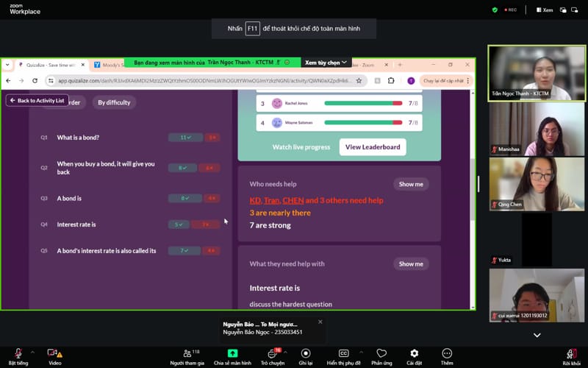Image resolution: width=588 pixels, height=368 pixels.
Task: Start recording with the Ghi lại icon
Action: pos(306,354)
